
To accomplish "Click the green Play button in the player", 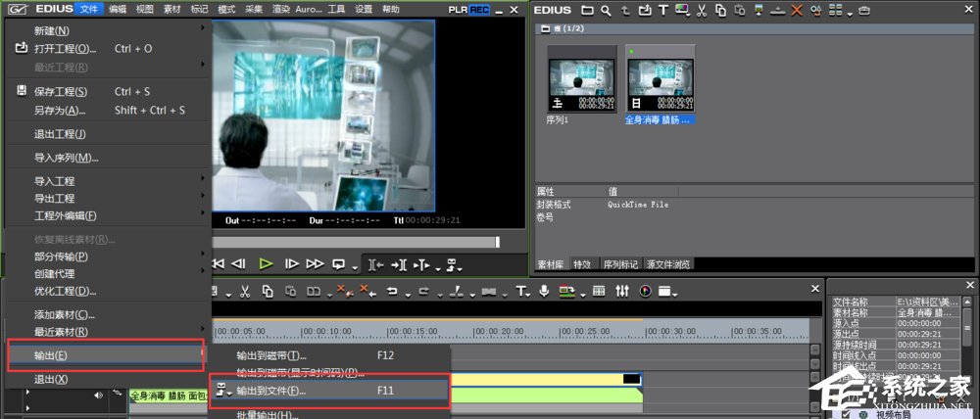I will (266, 263).
